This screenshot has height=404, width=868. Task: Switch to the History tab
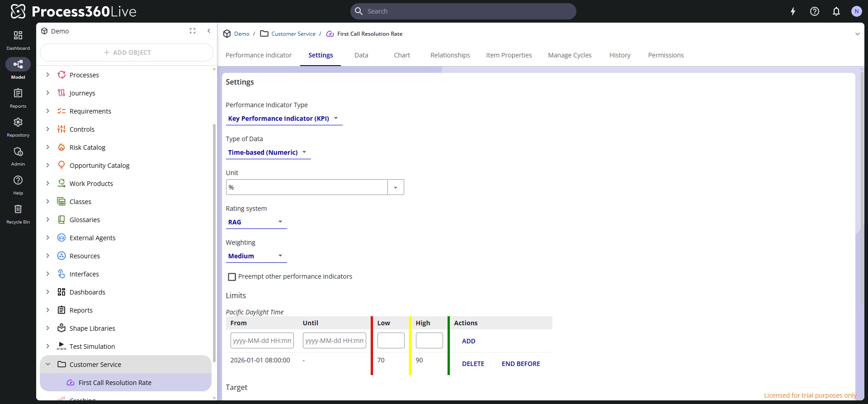[x=620, y=55]
